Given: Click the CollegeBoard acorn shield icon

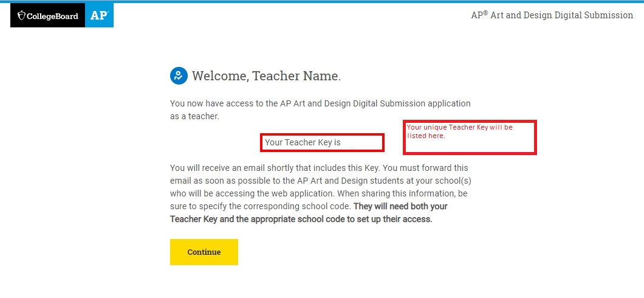Looking at the screenshot, I should coord(21,16).
